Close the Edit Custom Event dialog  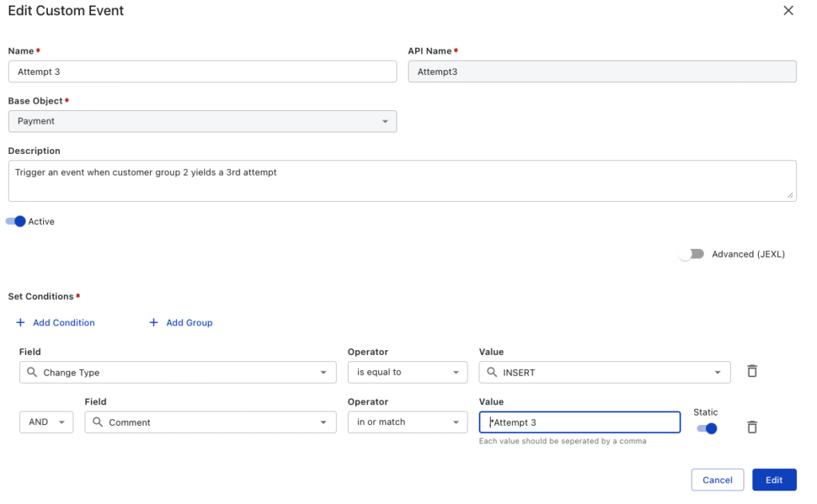click(788, 11)
